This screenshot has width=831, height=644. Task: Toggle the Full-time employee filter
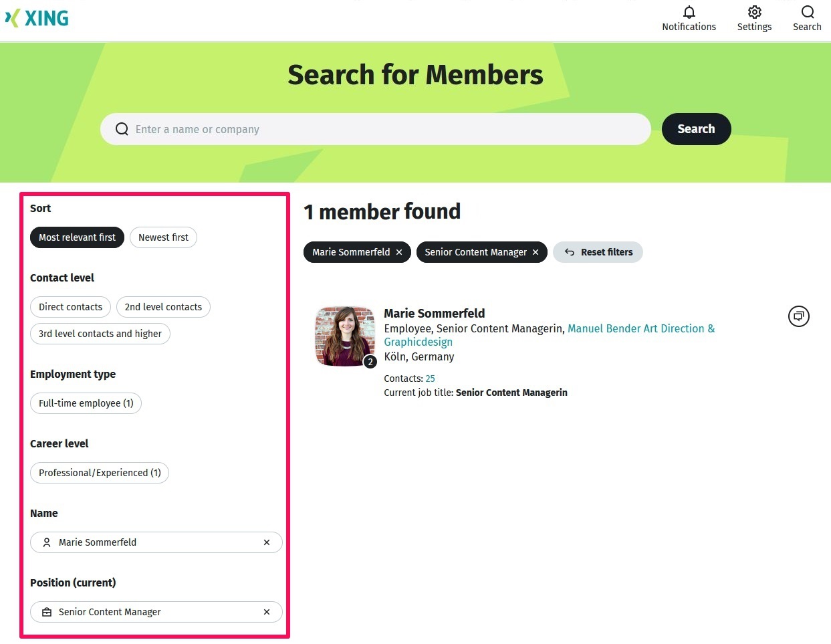click(x=86, y=403)
